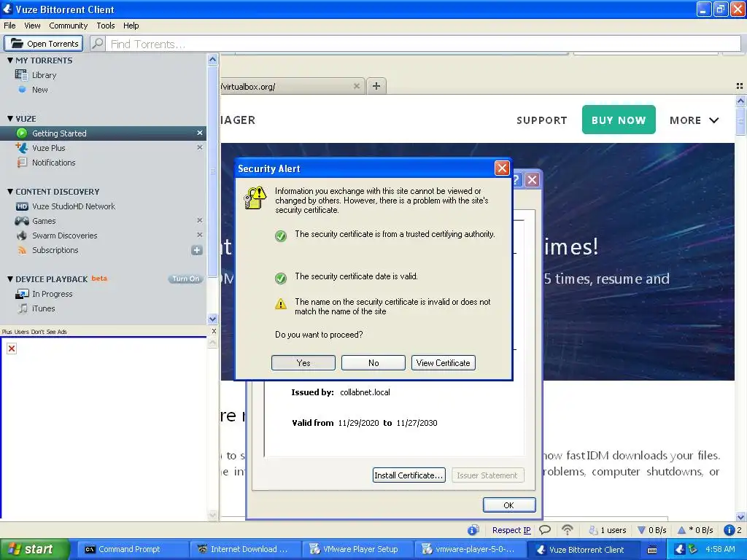Screen dimensions: 747x560
Task: Expand the MORE dropdown on web page
Action: [x=694, y=120]
